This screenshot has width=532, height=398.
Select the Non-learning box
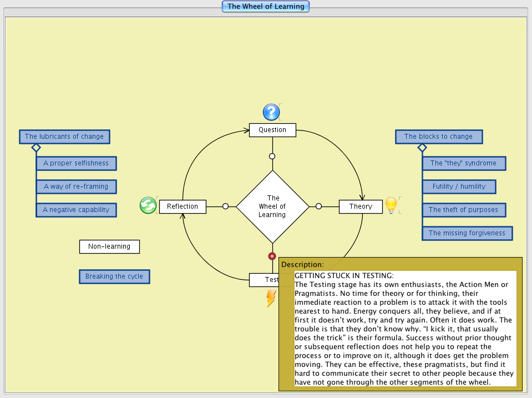point(109,246)
